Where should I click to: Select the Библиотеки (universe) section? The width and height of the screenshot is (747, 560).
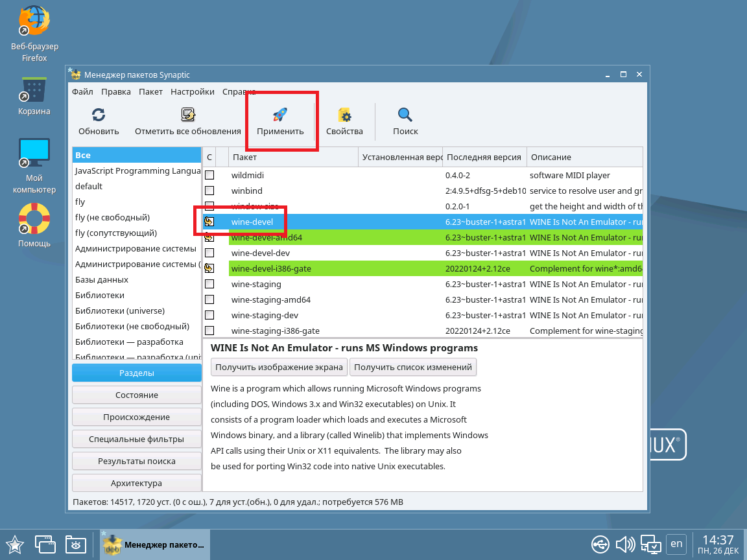[137, 311]
